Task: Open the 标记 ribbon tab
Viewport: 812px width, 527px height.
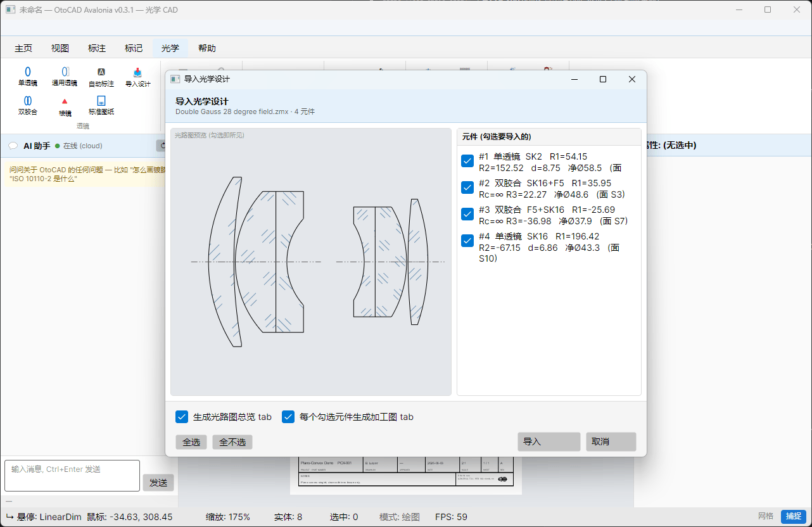Action: coord(134,48)
